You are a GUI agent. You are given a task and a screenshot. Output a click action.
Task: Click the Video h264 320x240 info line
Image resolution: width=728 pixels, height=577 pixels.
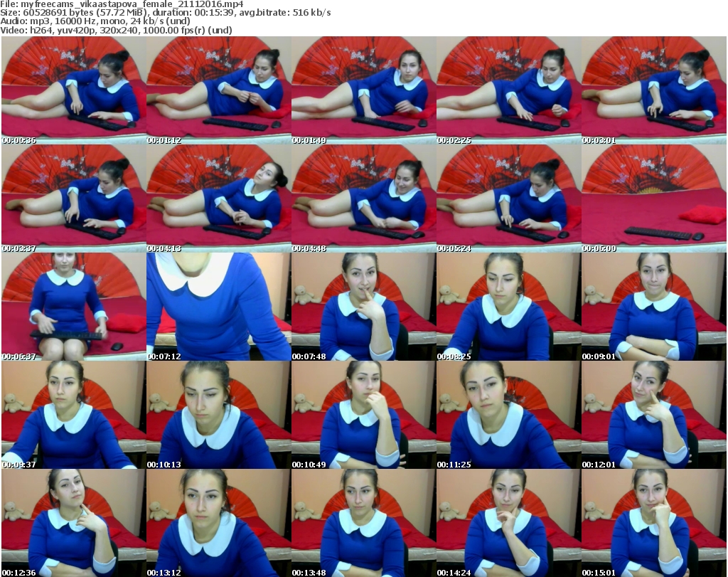click(x=116, y=30)
